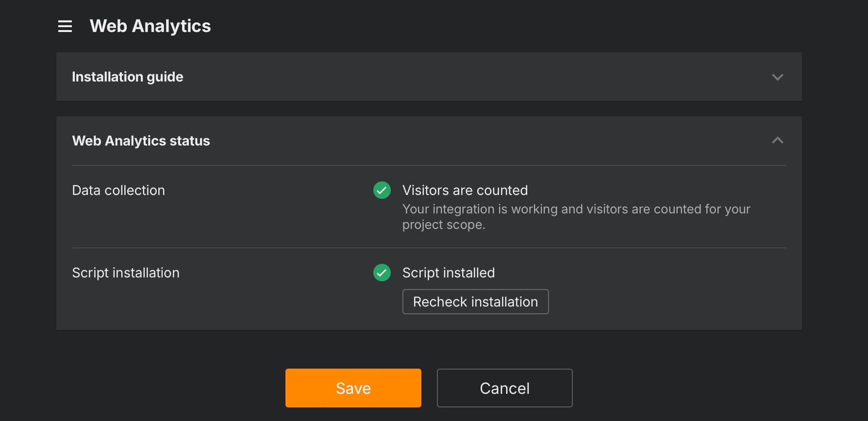Screen dimensions: 868x421
Task: Cancel the changes
Action: 504,388
